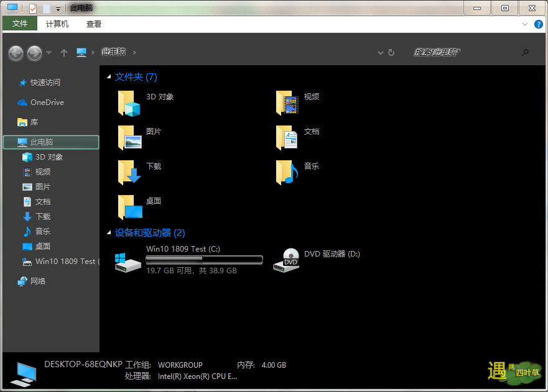Screen dimensions: 548x392
Task: Click the DVD 驱动器 (D:) label
Action: (332, 254)
